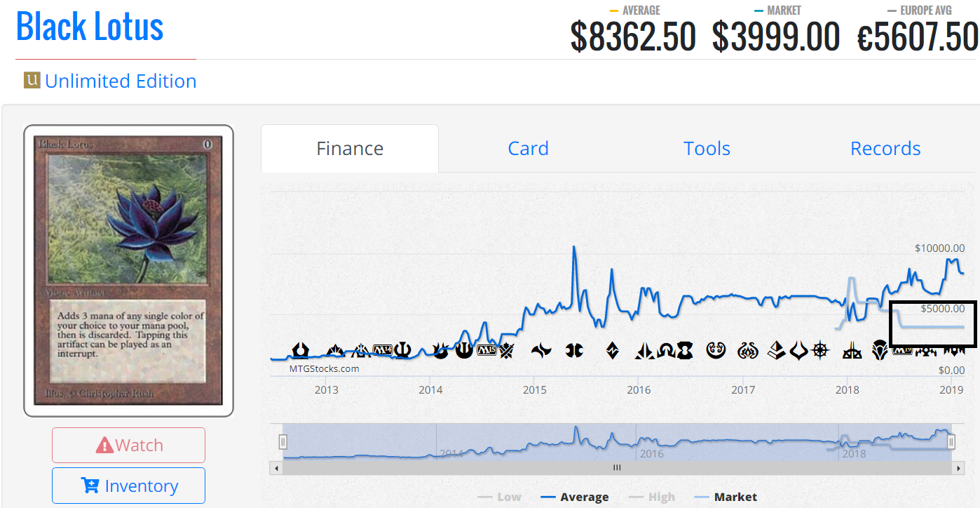Click the shopping cart icon on Inventory
The width and height of the screenshot is (980, 508).
[x=90, y=486]
